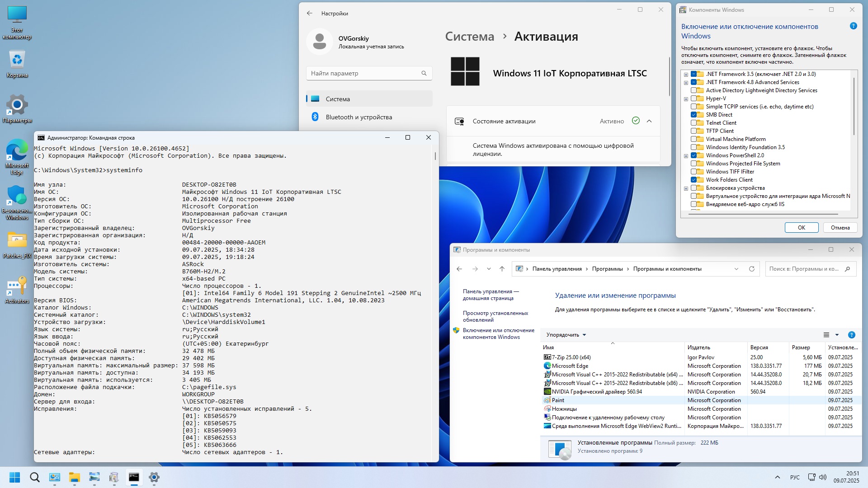Uncheck Windows PowerShell 2.0 checkbox
868x488 pixels.
pos(693,155)
